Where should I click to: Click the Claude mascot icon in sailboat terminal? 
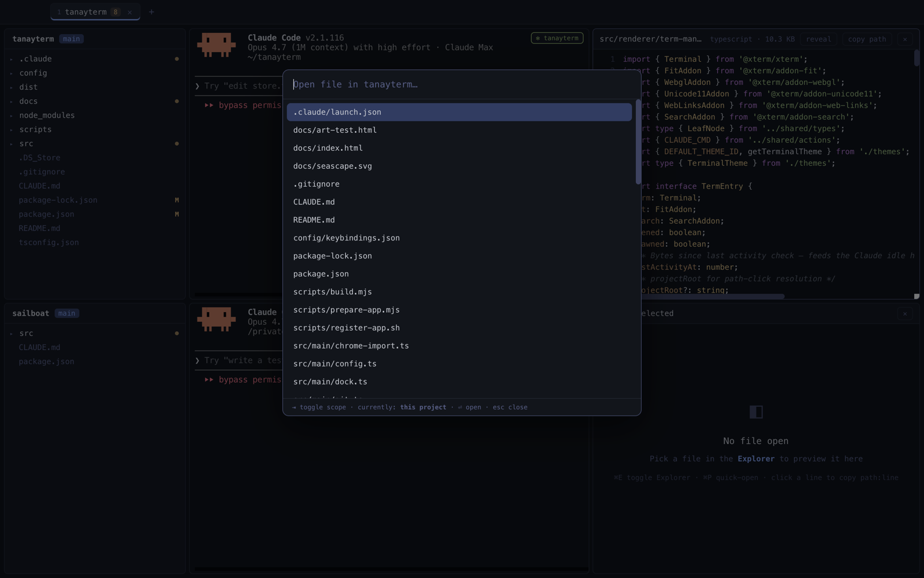coord(217,319)
